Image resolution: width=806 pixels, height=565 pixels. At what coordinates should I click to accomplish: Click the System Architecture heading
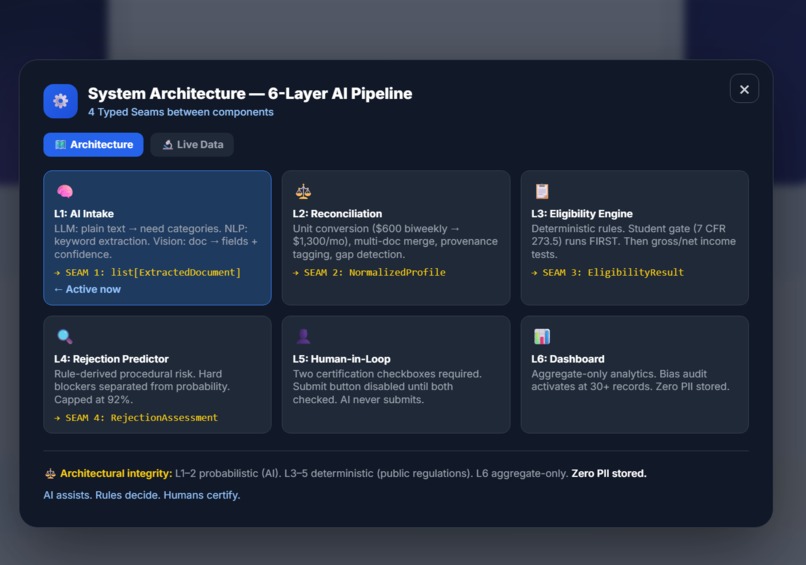(x=250, y=94)
